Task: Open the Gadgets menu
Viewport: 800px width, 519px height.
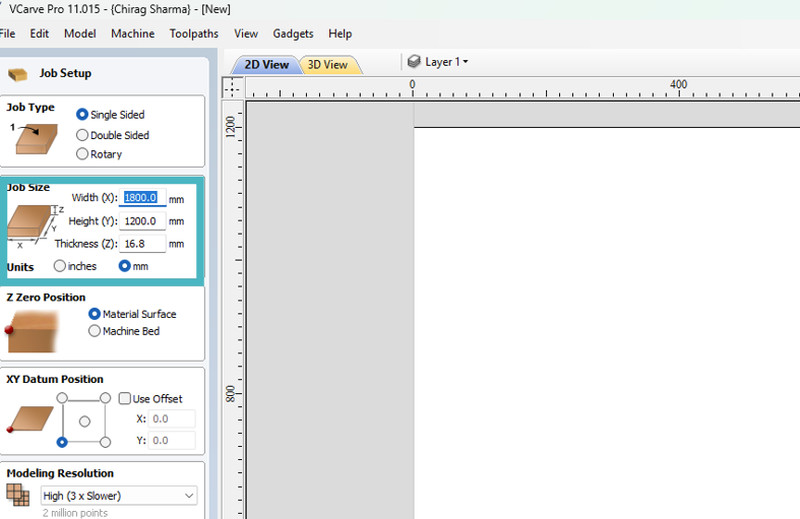Action: coord(293,34)
